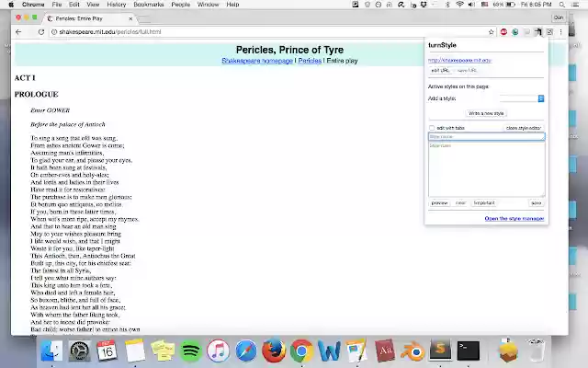Reload the Pericles page
This screenshot has height=368, width=588.
(x=41, y=32)
